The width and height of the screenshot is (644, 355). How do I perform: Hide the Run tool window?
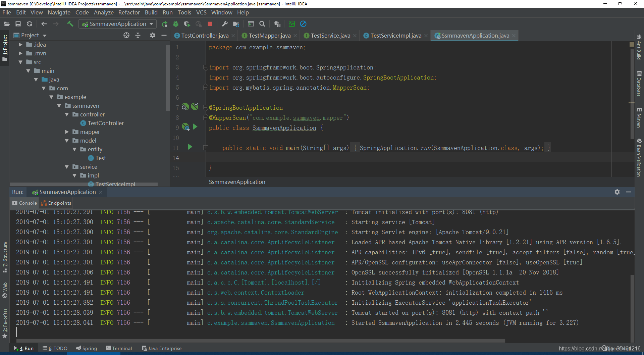pyautogui.click(x=629, y=192)
